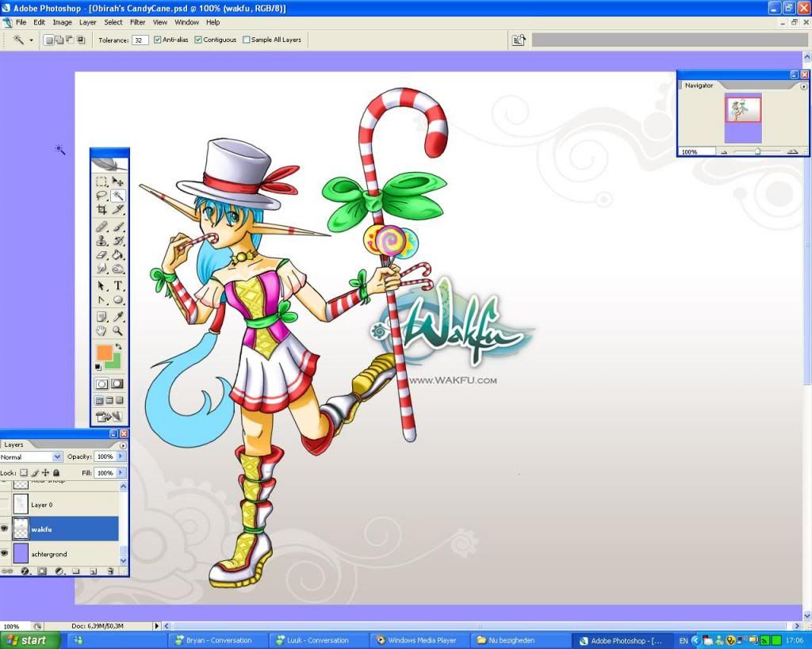This screenshot has height=649, width=812.
Task: Open Luuk - Conversation taskbar button
Action: point(317,640)
